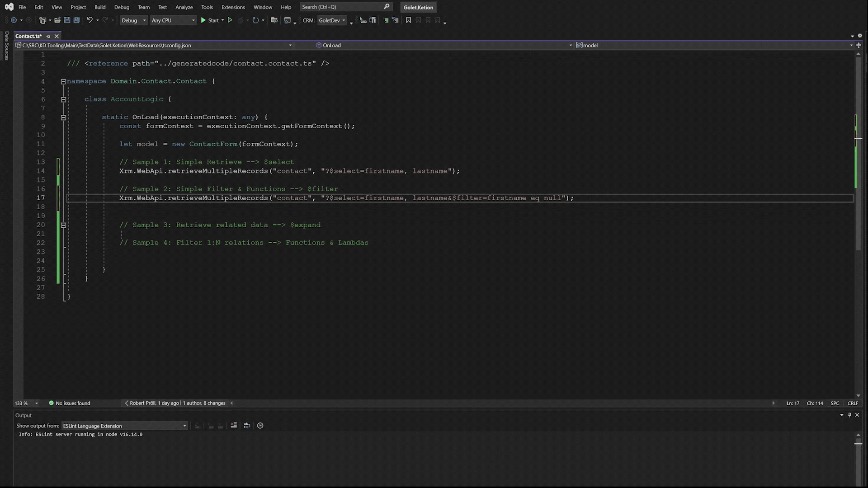
Task: Click the Navigate Backward arrow icon
Action: click(x=14, y=20)
